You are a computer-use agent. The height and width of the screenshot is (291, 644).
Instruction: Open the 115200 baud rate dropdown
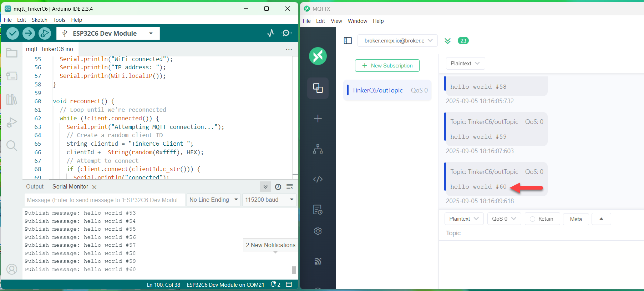coord(269,200)
